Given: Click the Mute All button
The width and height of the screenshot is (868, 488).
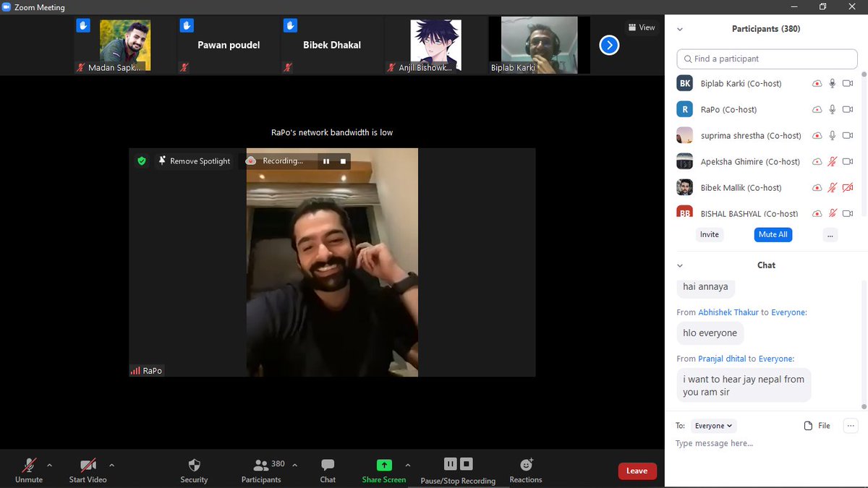Looking at the screenshot, I should [773, 234].
